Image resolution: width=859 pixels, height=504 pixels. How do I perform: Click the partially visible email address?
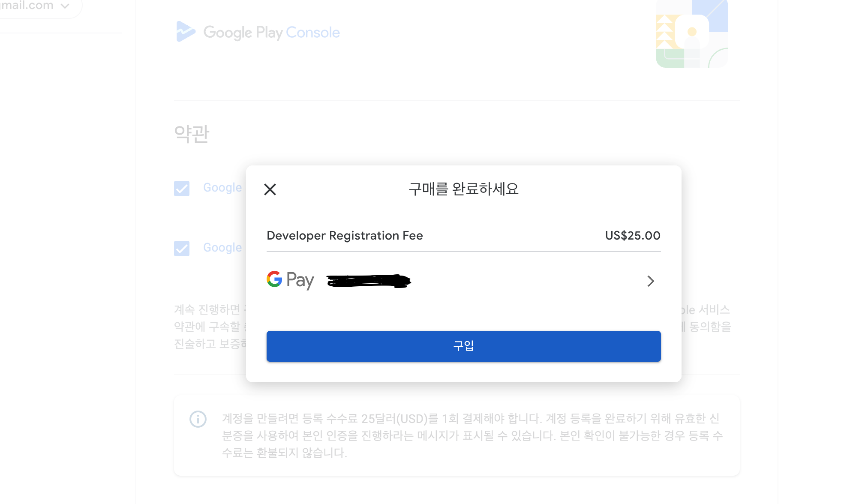[x=27, y=6]
